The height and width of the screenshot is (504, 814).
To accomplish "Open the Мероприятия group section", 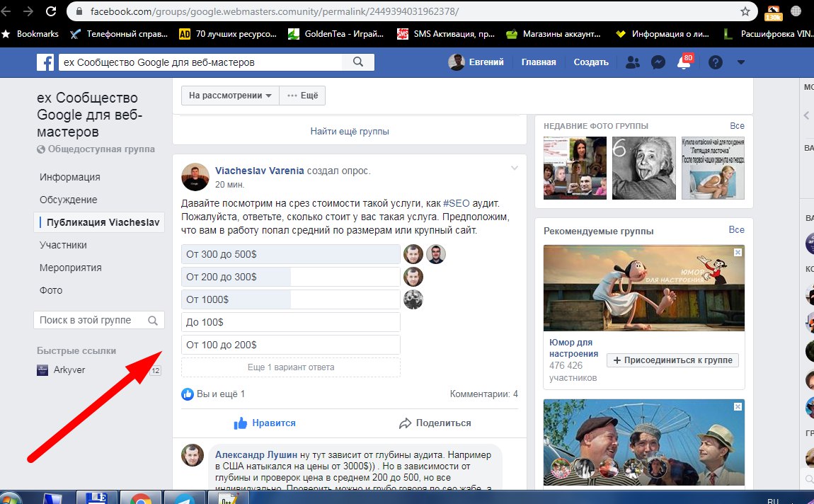I will point(71,268).
